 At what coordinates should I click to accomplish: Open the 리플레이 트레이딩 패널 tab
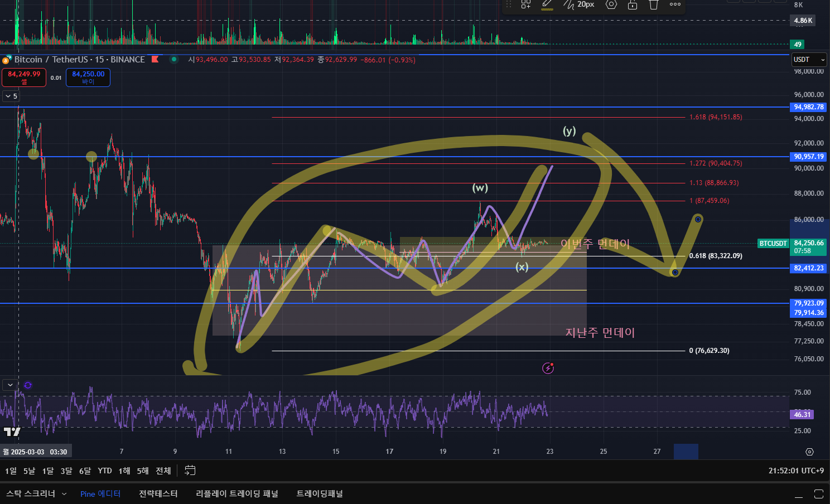point(237,494)
